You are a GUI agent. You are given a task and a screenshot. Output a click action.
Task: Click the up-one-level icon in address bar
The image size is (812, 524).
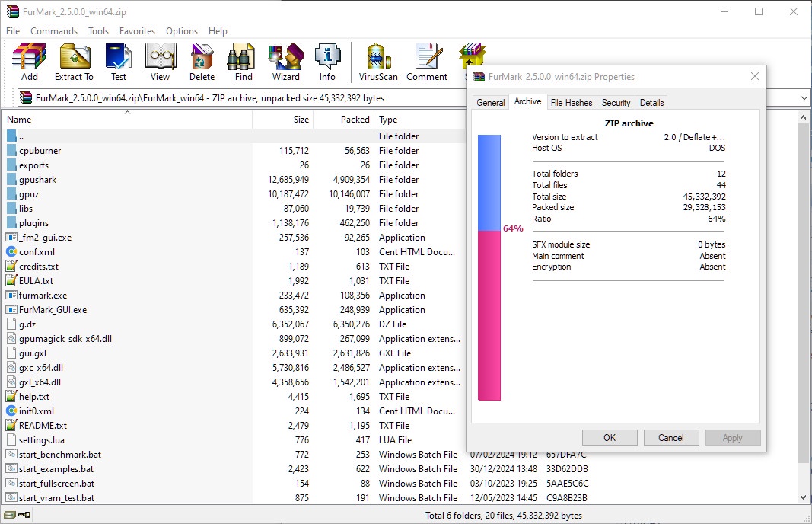[25, 98]
